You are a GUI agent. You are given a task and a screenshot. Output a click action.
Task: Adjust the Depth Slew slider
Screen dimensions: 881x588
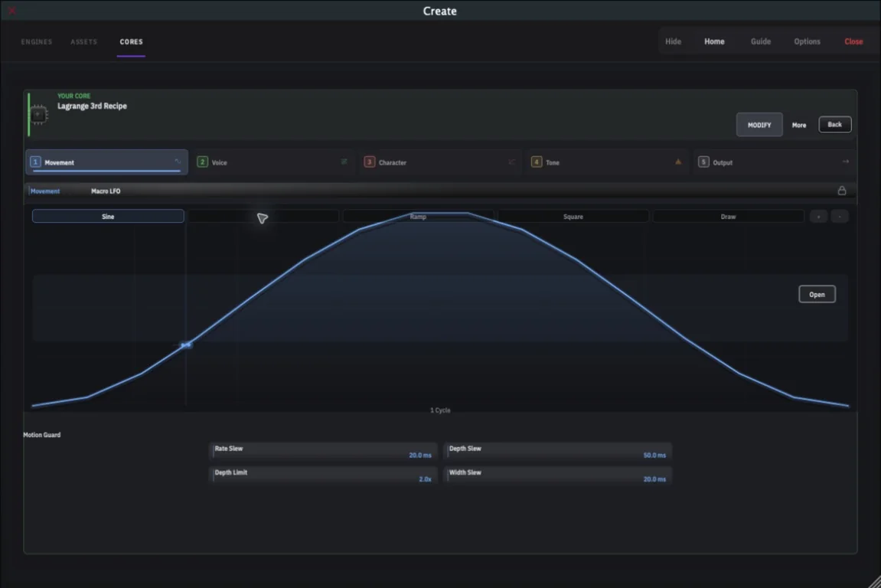click(x=557, y=452)
